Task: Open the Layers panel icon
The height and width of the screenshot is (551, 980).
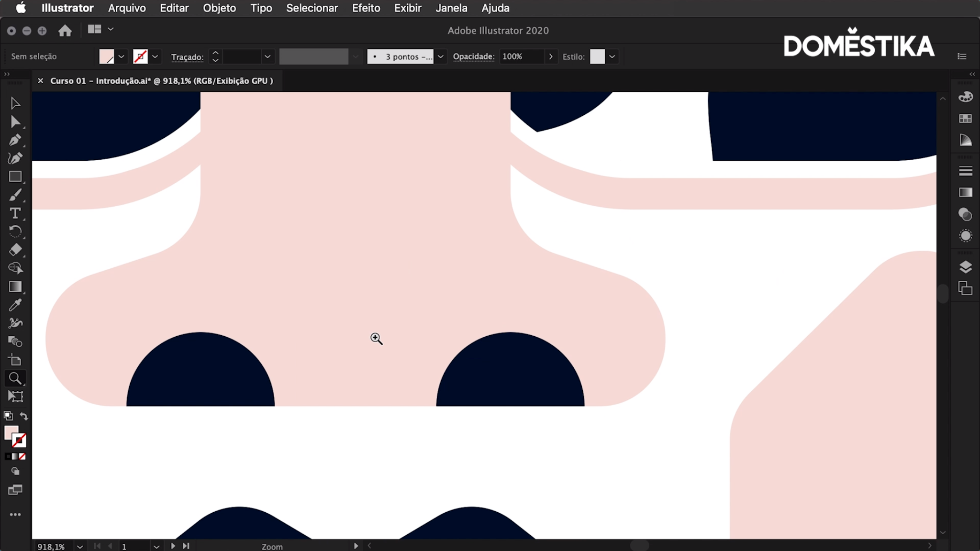Action: (965, 267)
